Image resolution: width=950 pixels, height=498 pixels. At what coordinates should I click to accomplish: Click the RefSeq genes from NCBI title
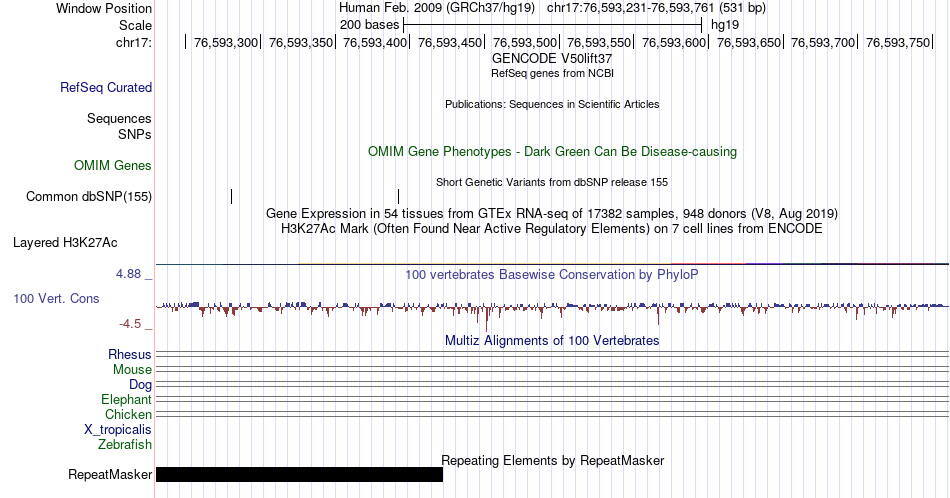pos(552,73)
